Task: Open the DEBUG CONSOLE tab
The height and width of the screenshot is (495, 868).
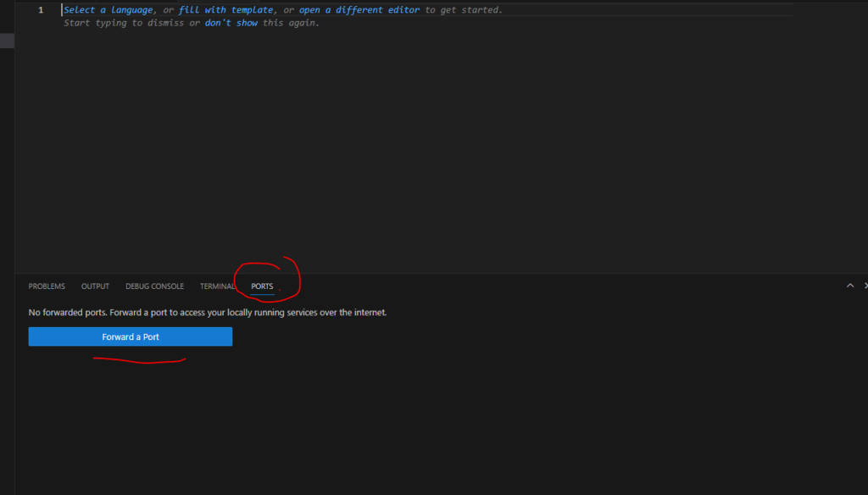Action: [154, 286]
